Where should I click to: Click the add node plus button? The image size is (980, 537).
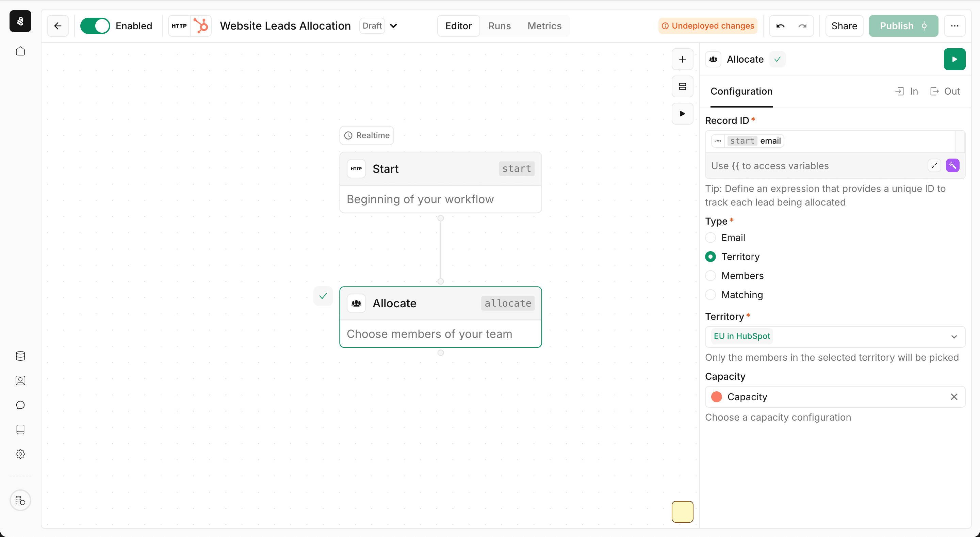pos(683,59)
